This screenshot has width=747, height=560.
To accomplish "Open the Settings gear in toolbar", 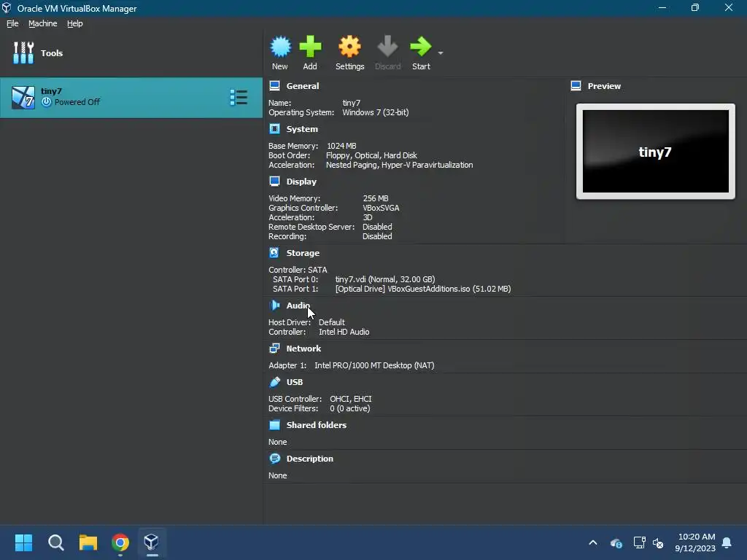I will (349, 47).
